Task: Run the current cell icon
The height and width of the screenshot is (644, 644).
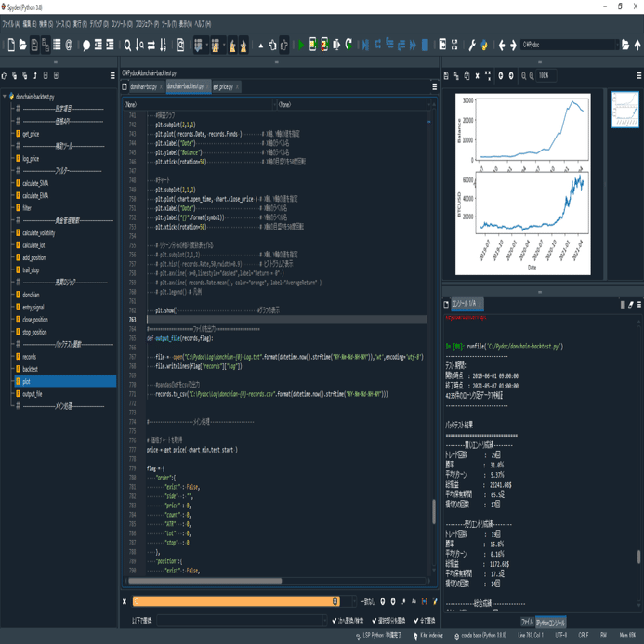Action: (312, 45)
